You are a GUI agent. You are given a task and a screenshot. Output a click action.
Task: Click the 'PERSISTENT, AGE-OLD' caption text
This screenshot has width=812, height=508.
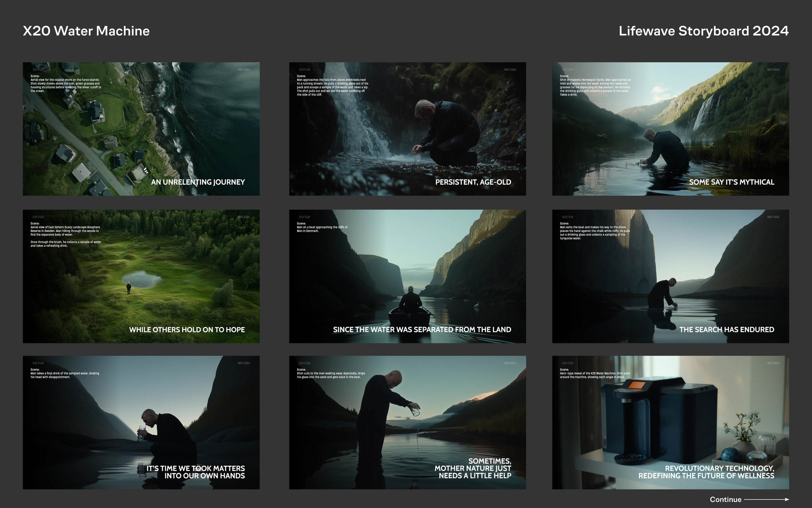pos(473,182)
